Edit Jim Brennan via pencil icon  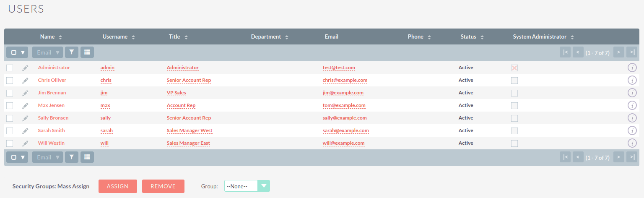pos(26,93)
